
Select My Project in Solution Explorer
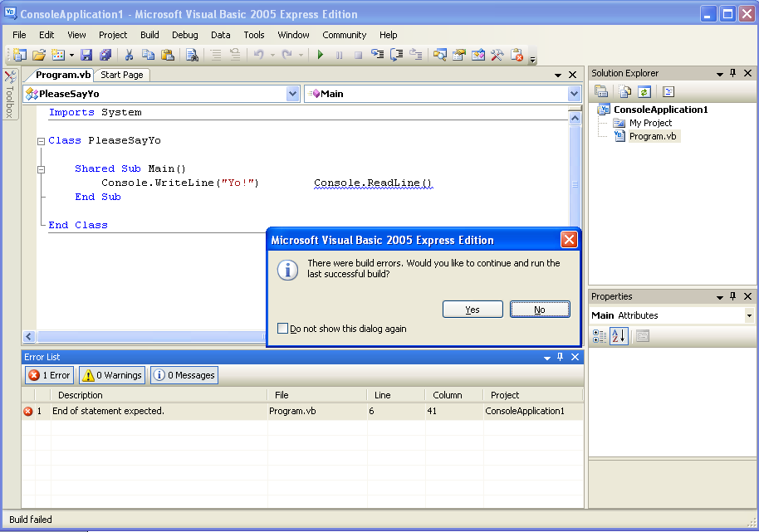click(x=650, y=123)
